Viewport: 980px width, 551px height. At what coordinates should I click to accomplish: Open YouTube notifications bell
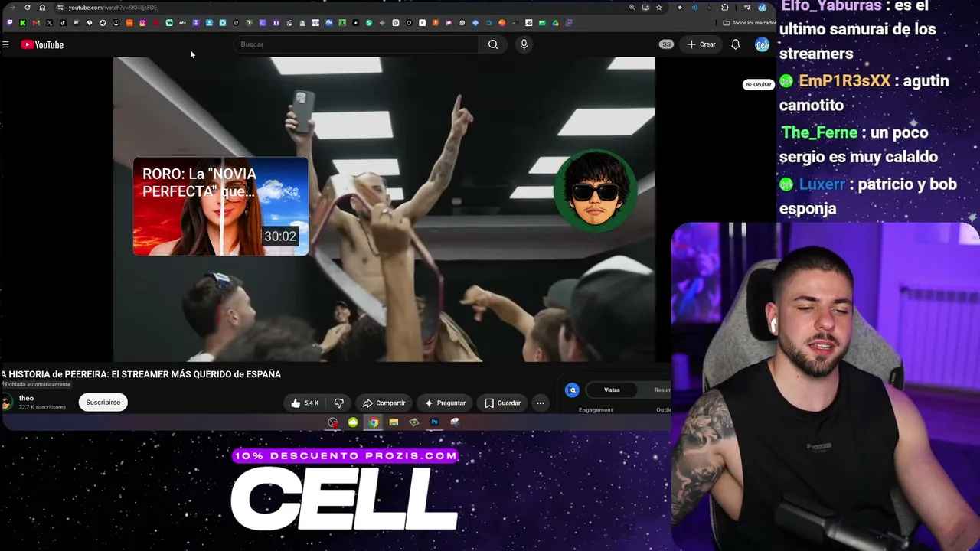point(735,44)
